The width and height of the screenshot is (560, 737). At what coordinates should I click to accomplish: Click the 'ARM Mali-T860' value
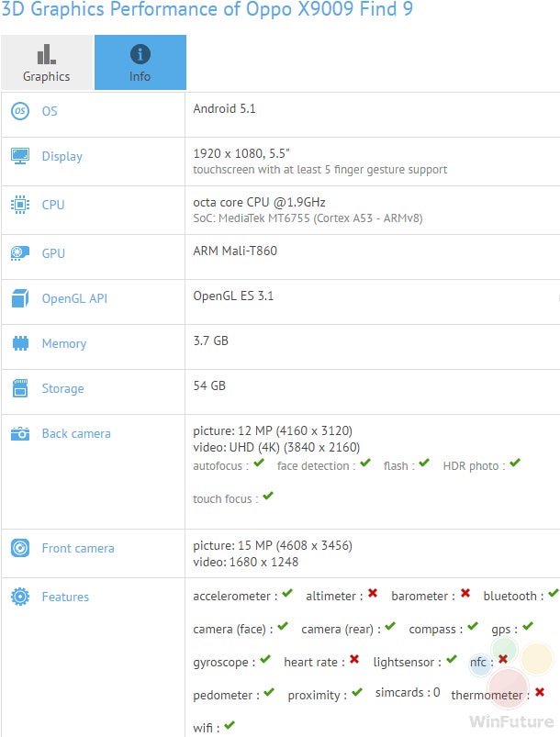(x=235, y=251)
